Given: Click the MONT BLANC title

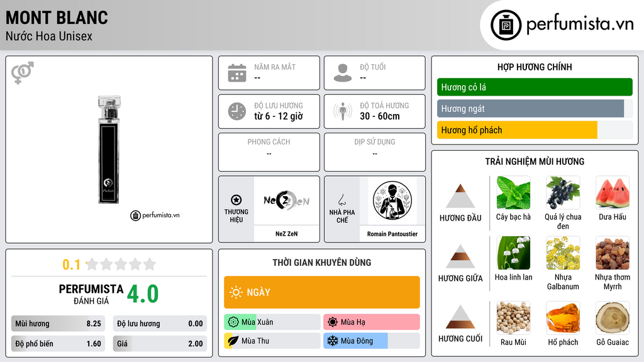Looking at the screenshot, I should point(57,18).
